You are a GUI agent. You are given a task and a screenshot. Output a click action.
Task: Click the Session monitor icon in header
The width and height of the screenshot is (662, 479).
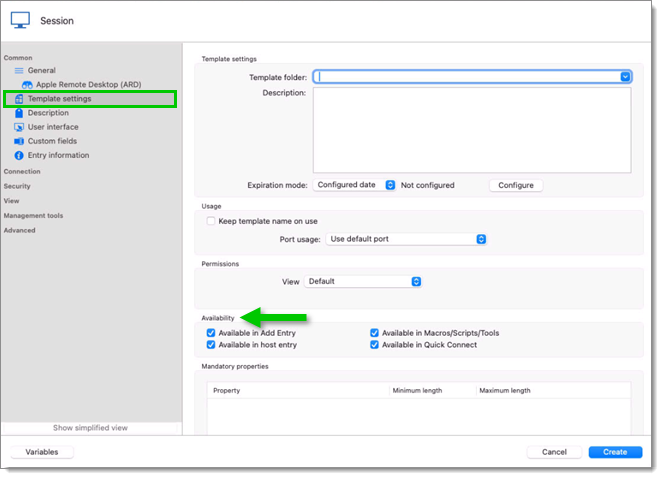pyautogui.click(x=20, y=20)
